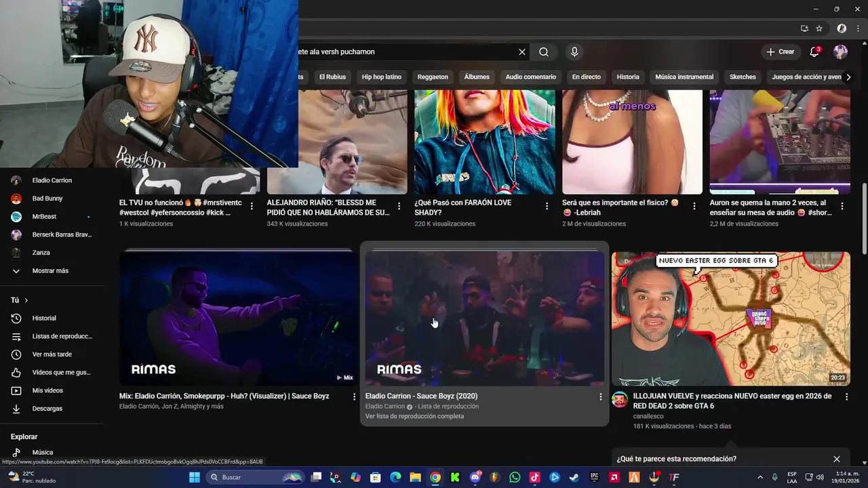Screen dimensions: 868x488
Task: Show more filter chips with right arrow
Action: point(848,77)
